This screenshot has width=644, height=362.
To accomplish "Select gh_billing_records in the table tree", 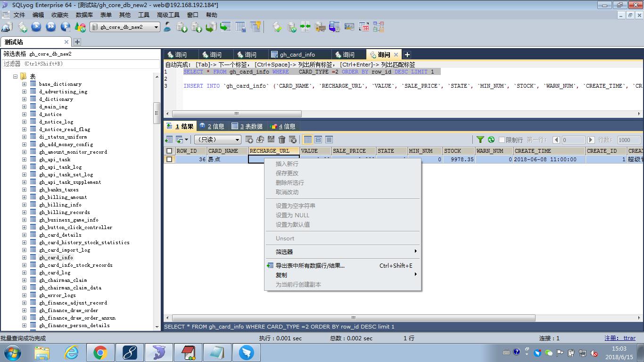I will [65, 213].
